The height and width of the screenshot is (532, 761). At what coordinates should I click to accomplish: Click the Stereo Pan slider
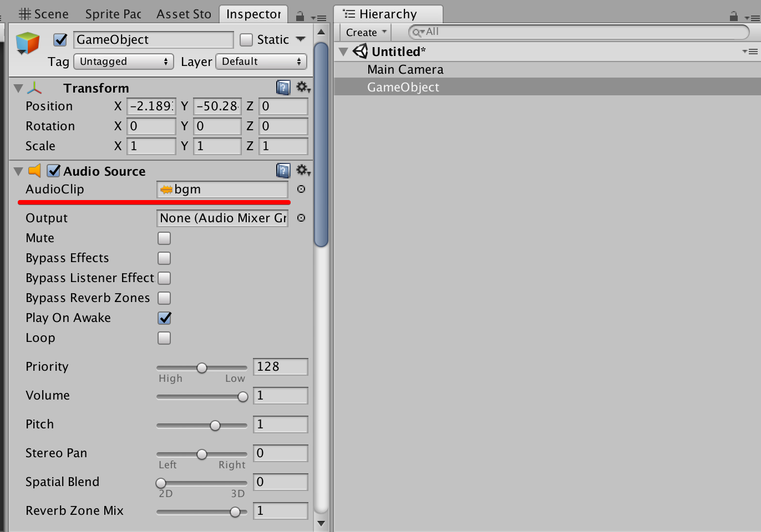[x=202, y=454]
